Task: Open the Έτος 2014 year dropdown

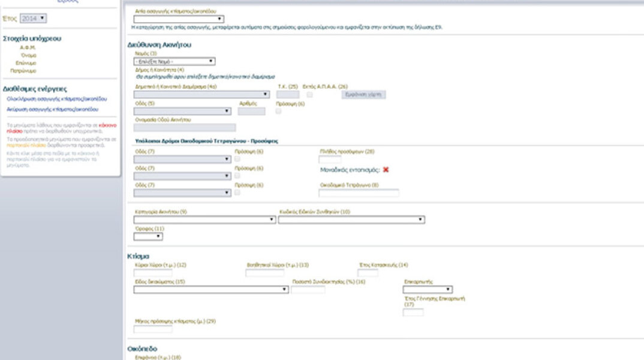Action: coord(33,19)
